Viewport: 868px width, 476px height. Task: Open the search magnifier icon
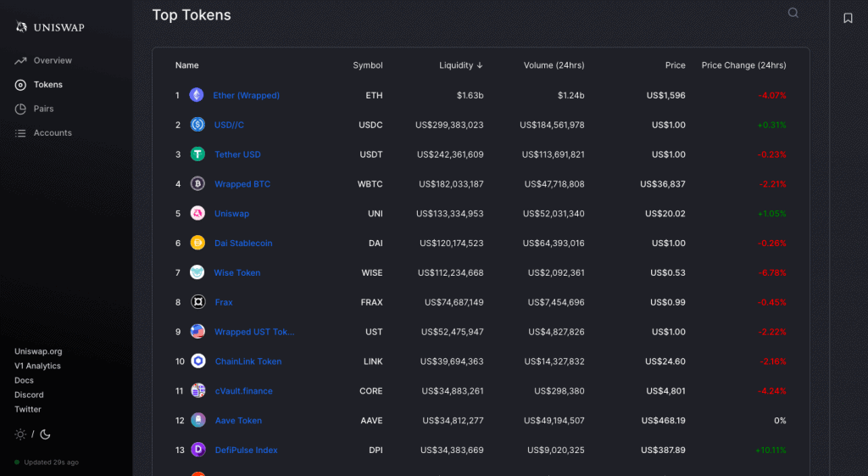(793, 13)
